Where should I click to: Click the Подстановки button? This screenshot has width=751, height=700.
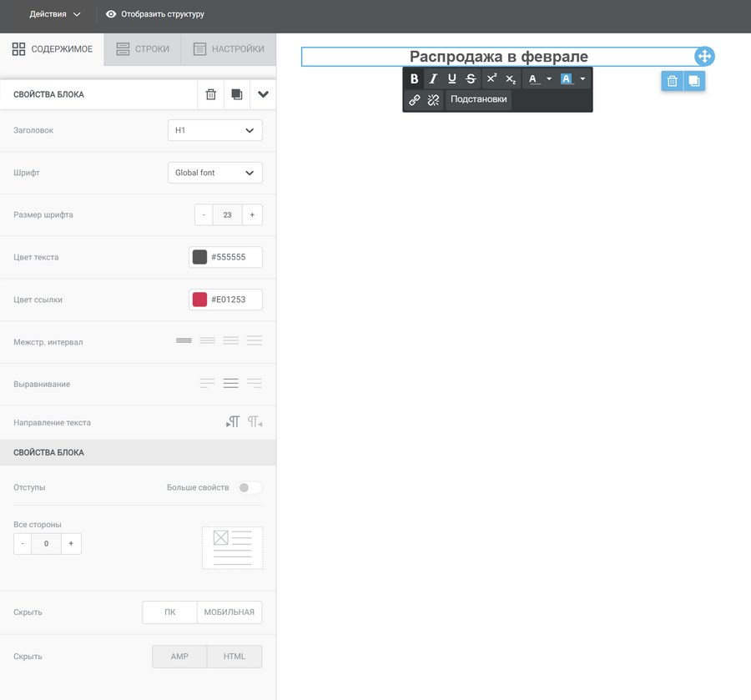[478, 99]
